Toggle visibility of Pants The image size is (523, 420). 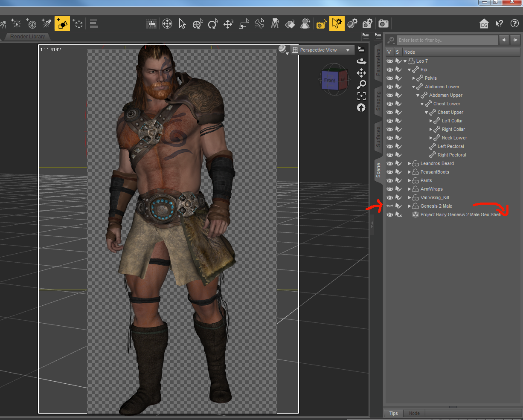389,180
